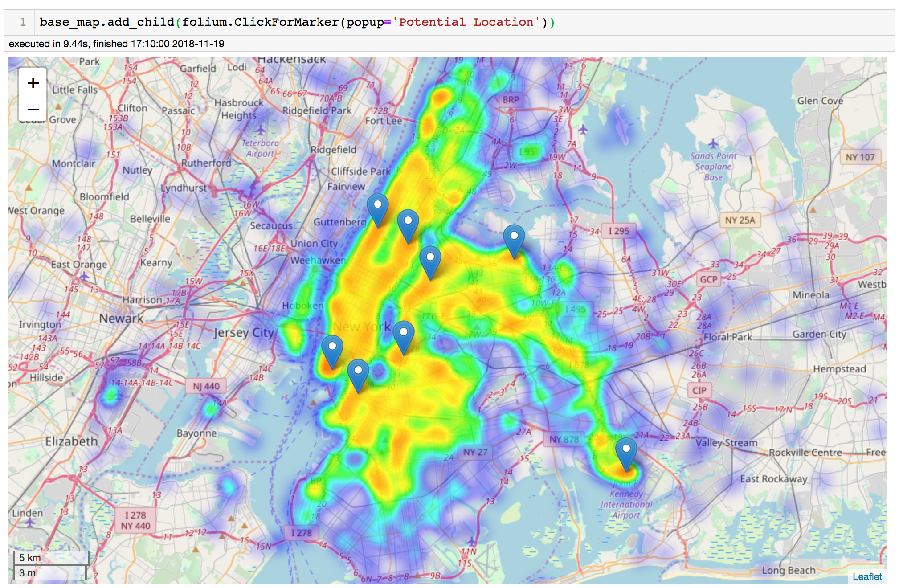Click the map zoom in plus button
This screenshot has width=899, height=588.
[33, 82]
